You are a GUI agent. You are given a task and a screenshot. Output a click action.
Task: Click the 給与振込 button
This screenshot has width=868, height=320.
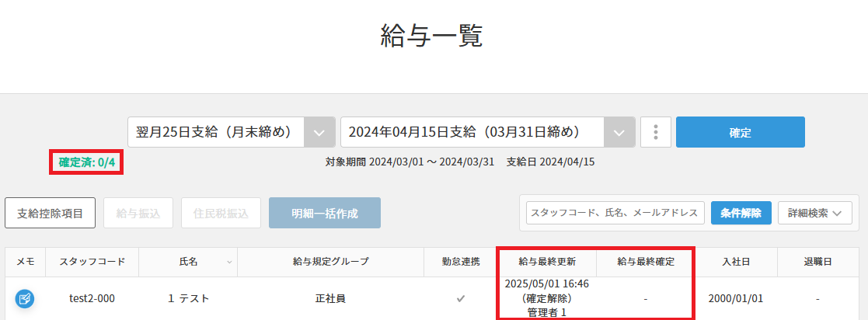pyautogui.click(x=138, y=213)
